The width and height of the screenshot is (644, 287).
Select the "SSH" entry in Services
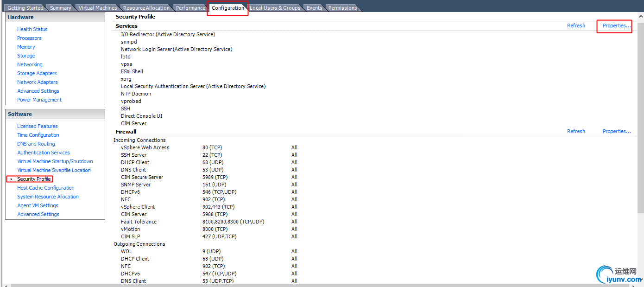click(126, 108)
